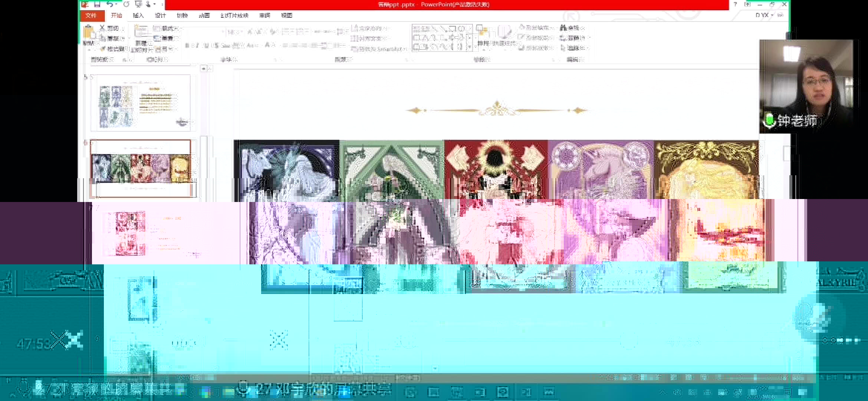
Task: Open ribbon display options icon
Action: [x=747, y=4]
